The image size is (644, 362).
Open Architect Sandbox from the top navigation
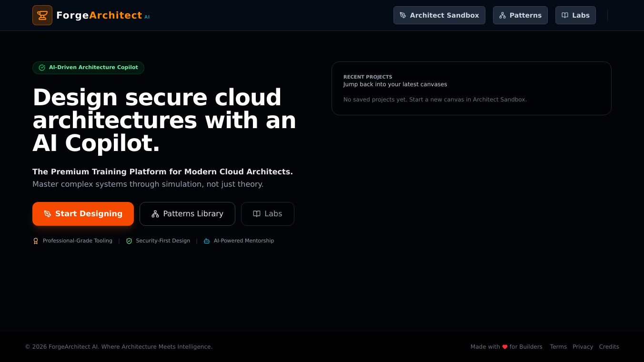coord(439,15)
